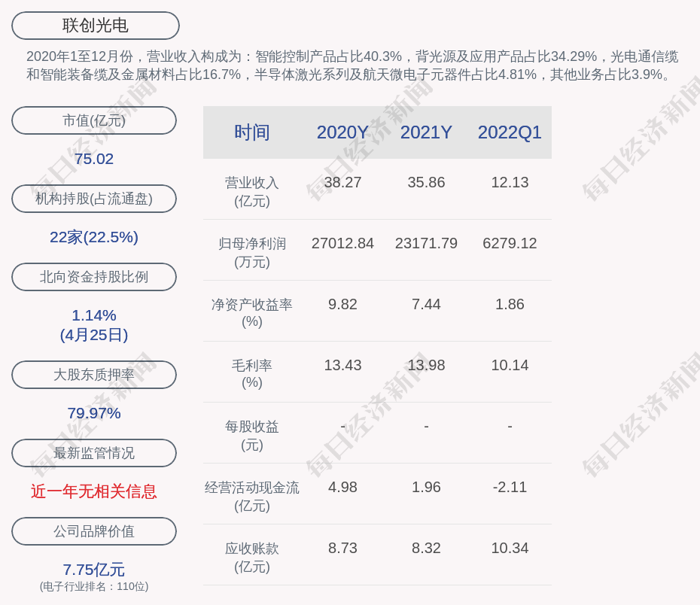Click the 75.02 market value figure
The image size is (700, 605).
coord(94,159)
